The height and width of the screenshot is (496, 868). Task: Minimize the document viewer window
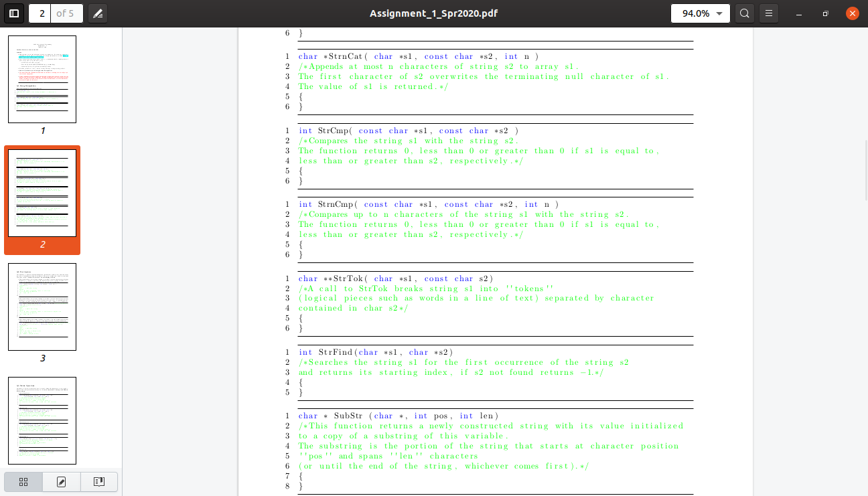[798, 13]
